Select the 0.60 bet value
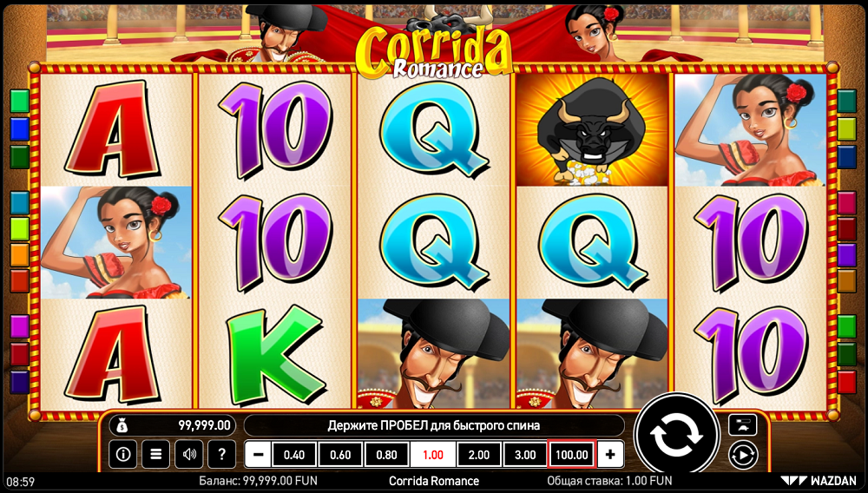Image resolution: width=868 pixels, height=493 pixels. click(340, 455)
